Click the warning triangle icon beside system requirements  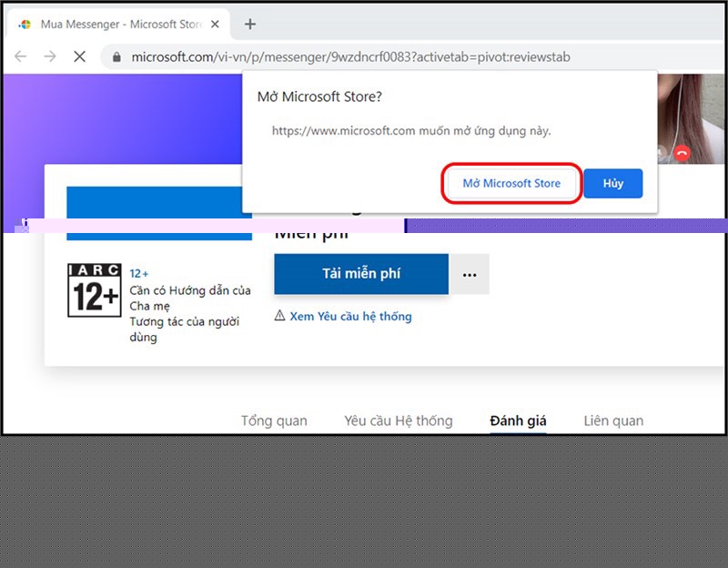[x=279, y=316]
